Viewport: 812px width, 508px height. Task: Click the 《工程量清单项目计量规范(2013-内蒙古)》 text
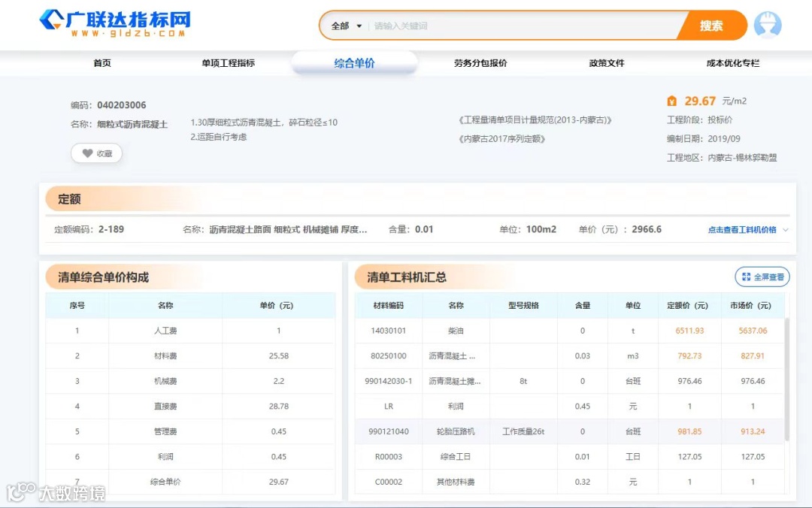pyautogui.click(x=535, y=120)
